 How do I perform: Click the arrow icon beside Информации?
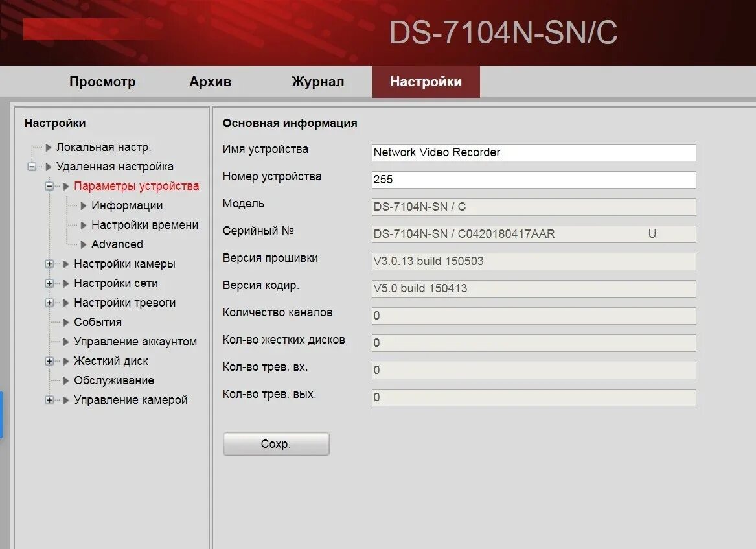pos(84,206)
